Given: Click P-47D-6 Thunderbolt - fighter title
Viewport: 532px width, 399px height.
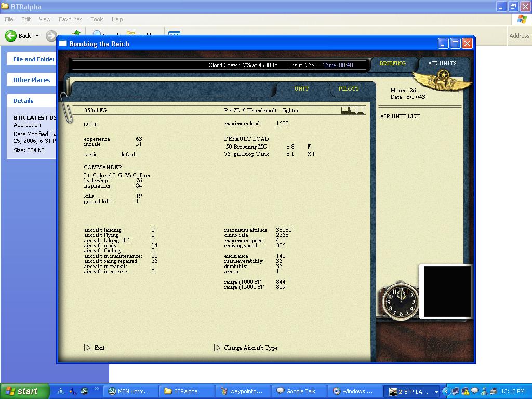Looking at the screenshot, I should click(x=261, y=110).
